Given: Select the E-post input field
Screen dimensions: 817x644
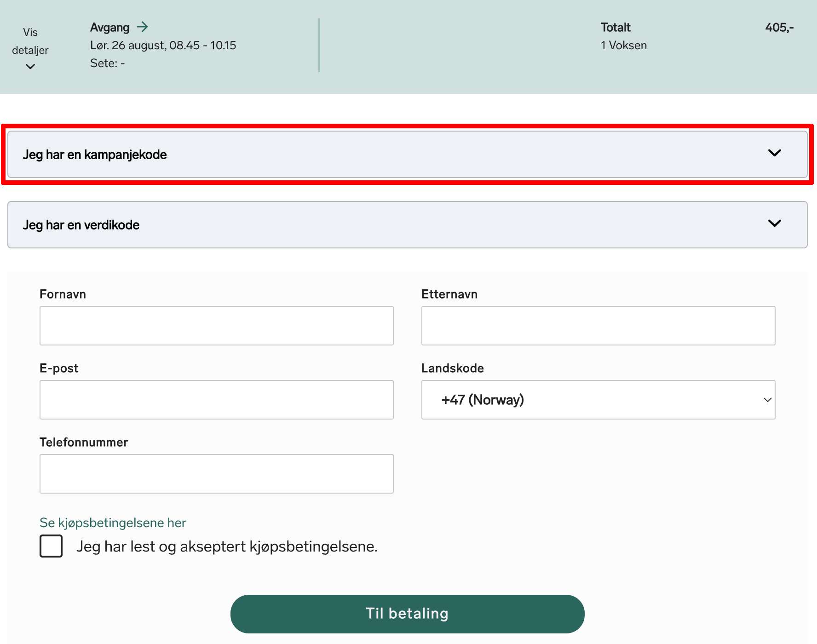Looking at the screenshot, I should (x=216, y=400).
